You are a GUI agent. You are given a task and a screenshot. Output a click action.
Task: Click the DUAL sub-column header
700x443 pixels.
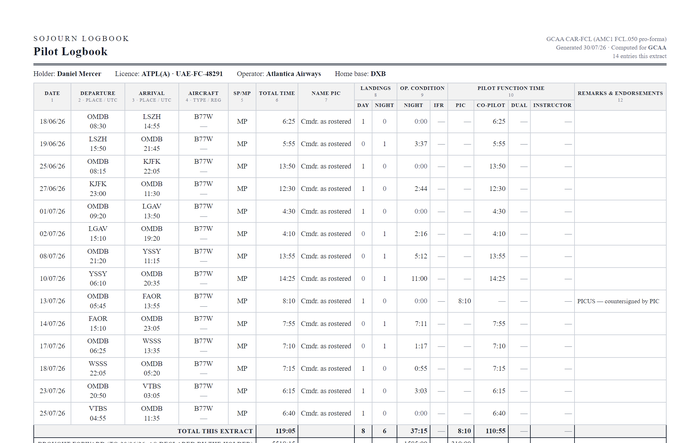click(519, 105)
